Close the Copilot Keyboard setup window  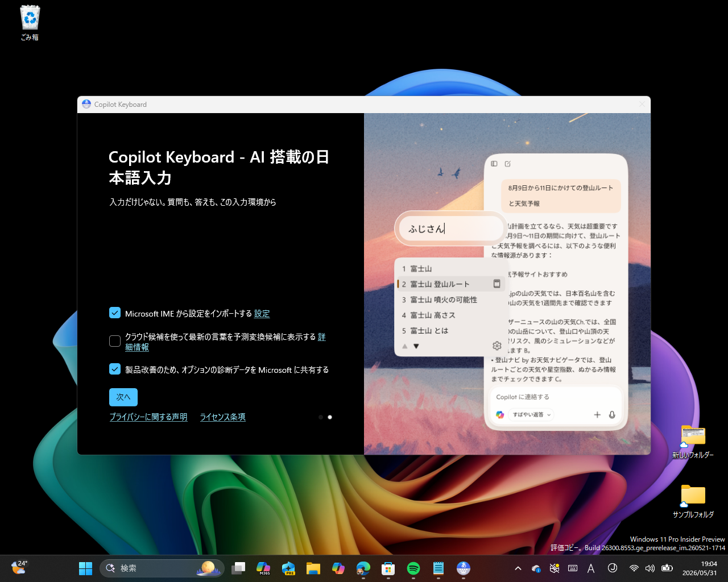click(x=642, y=105)
